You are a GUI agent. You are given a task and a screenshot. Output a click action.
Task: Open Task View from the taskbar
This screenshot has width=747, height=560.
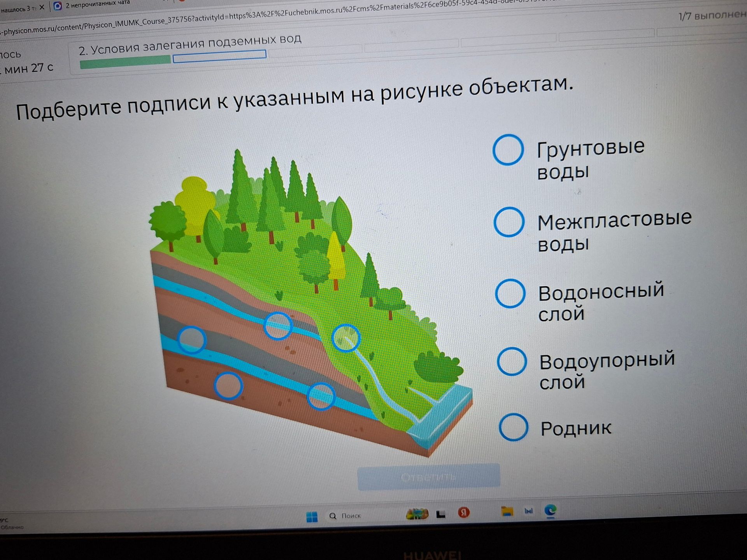click(x=441, y=514)
